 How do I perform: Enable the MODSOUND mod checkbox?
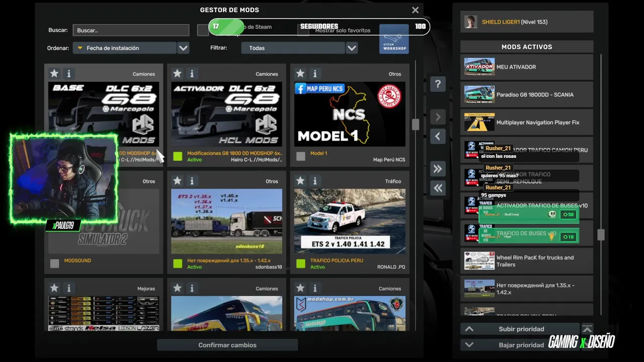pyautogui.click(x=55, y=263)
